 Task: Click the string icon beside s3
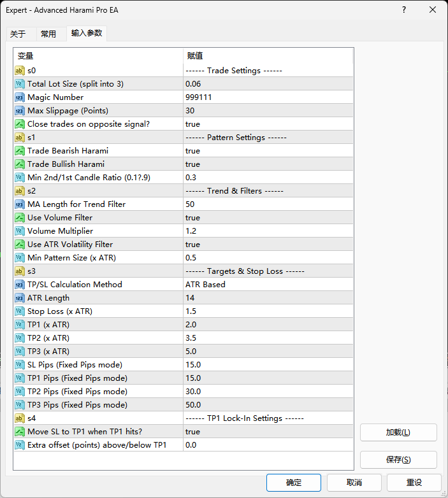[19, 271]
